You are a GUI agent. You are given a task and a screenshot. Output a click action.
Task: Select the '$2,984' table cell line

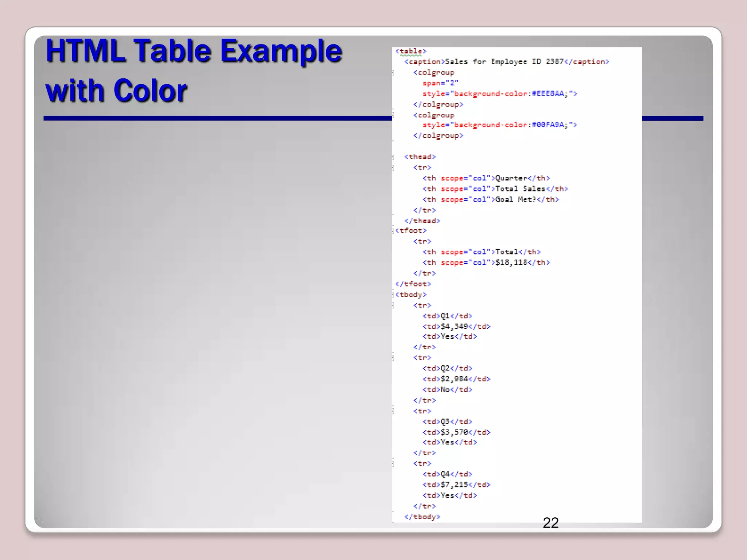tap(456, 379)
